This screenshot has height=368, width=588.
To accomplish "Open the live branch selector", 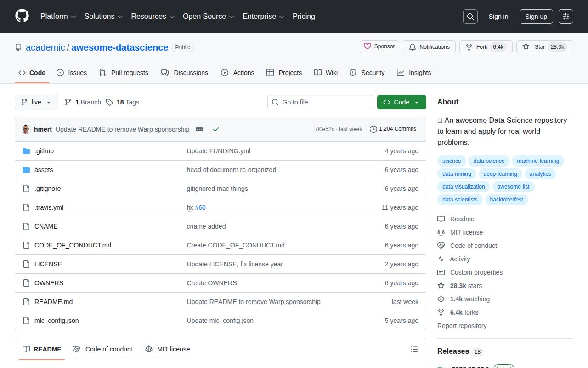I will click(36, 102).
